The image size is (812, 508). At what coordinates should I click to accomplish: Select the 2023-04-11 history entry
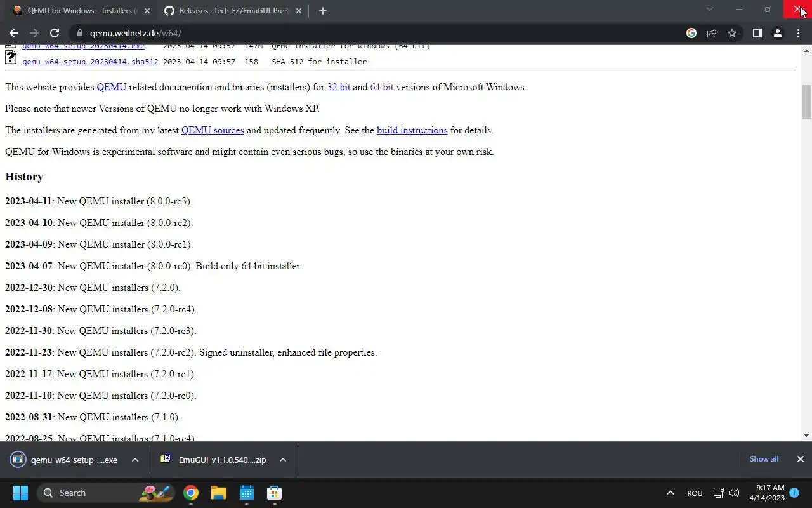(x=99, y=201)
